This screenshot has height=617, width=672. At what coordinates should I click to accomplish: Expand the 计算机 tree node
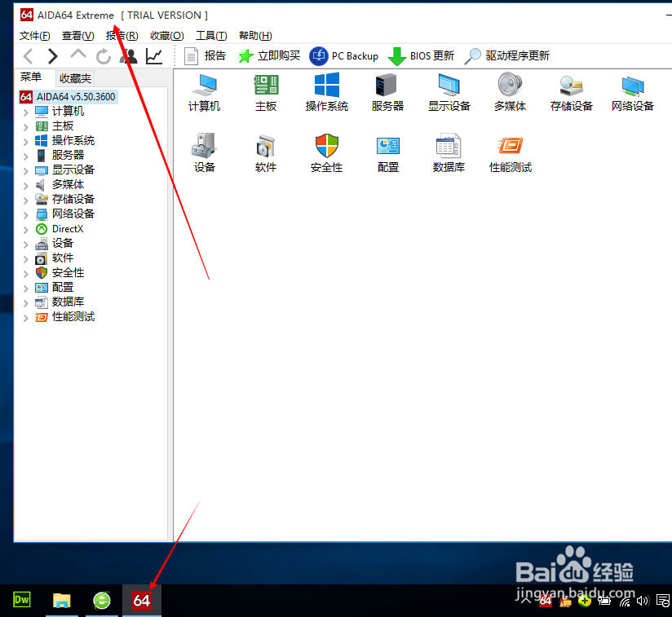[x=26, y=112]
